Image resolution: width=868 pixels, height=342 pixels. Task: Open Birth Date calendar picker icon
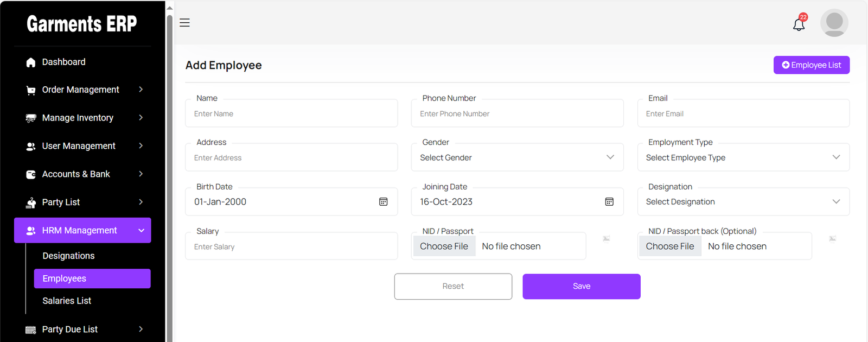coord(383,202)
